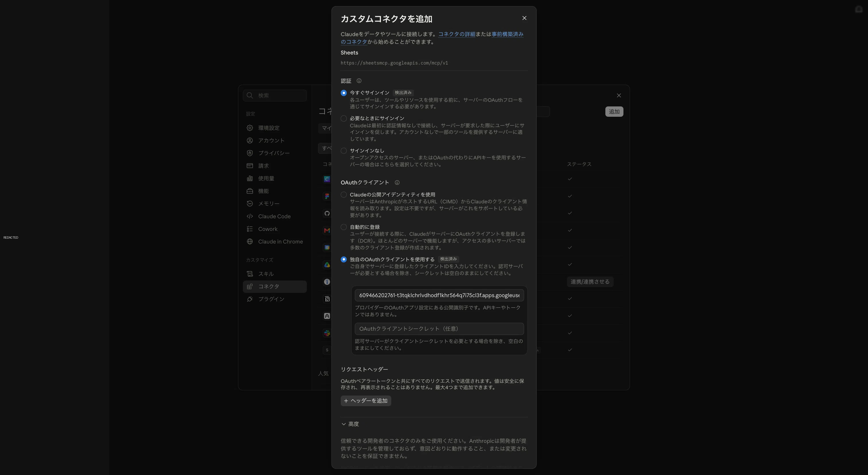Image resolution: width=868 pixels, height=475 pixels.
Task: Select 独自のOAuthクライアントを使用する radio
Action: [x=343, y=260]
